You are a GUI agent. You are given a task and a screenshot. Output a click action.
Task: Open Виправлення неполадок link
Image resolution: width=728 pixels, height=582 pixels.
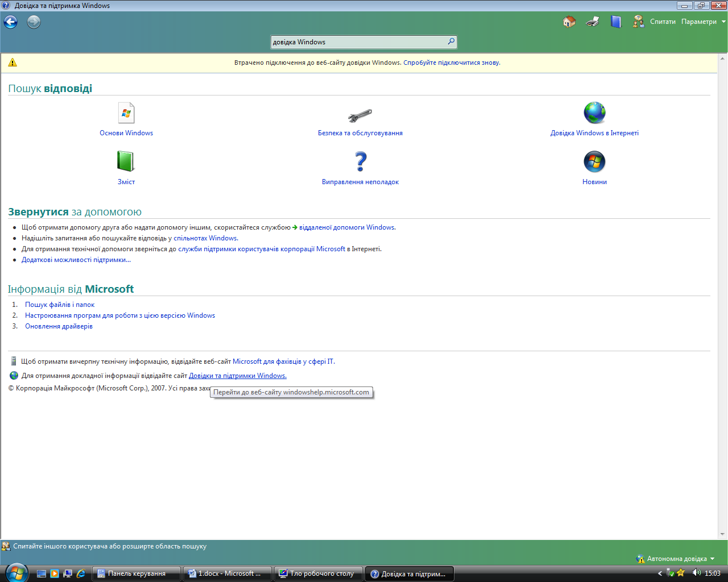[360, 182]
